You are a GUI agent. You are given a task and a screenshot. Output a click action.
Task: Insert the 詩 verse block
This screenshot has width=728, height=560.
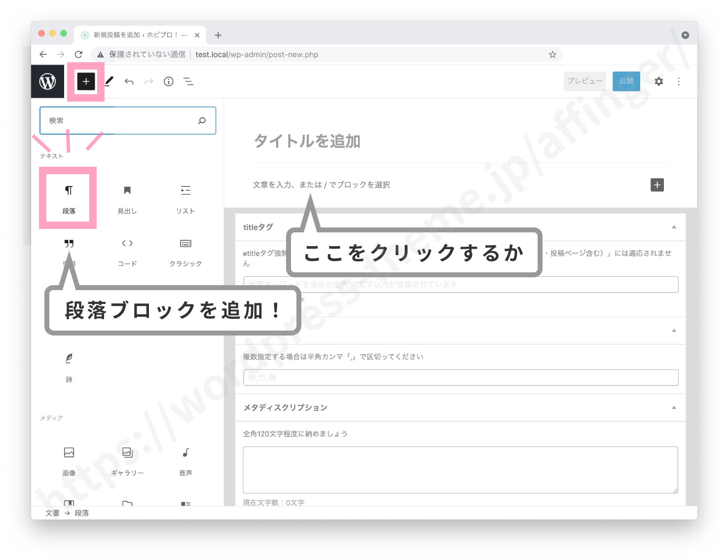(69, 367)
